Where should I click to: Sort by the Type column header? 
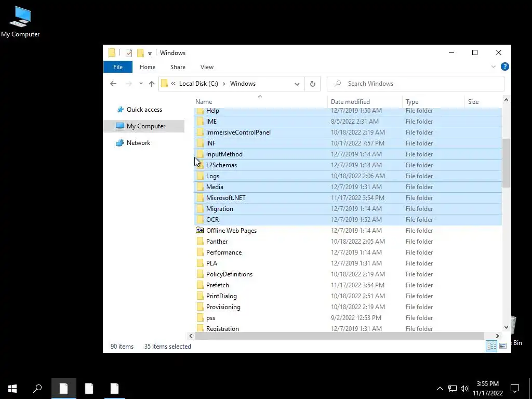[412, 101]
